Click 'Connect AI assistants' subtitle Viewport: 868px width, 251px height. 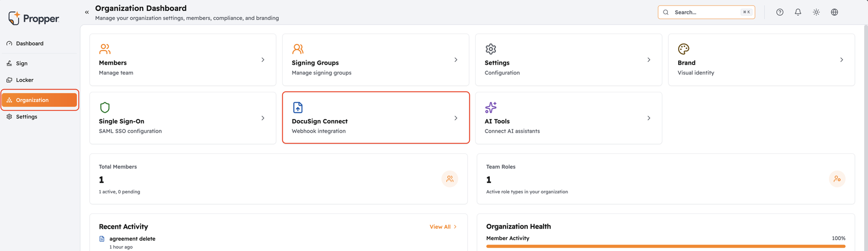coord(512,131)
